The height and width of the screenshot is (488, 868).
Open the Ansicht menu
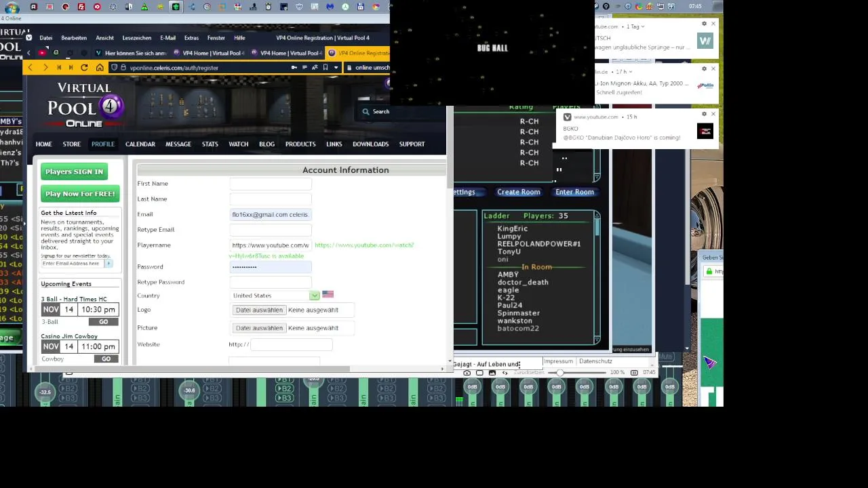tap(104, 38)
